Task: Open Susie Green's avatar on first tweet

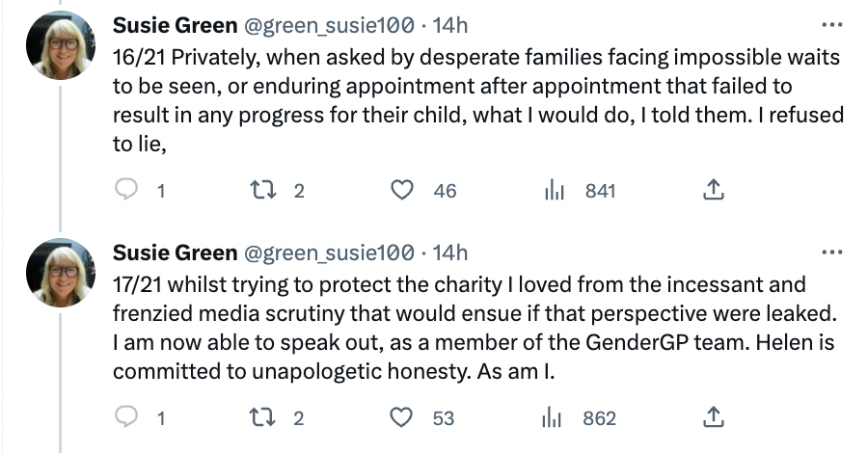Action: (61, 45)
